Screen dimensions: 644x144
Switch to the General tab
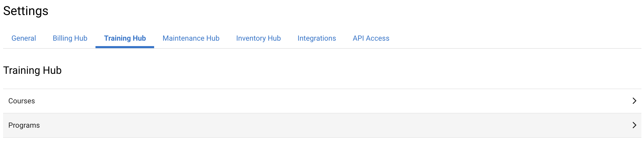[x=24, y=38]
